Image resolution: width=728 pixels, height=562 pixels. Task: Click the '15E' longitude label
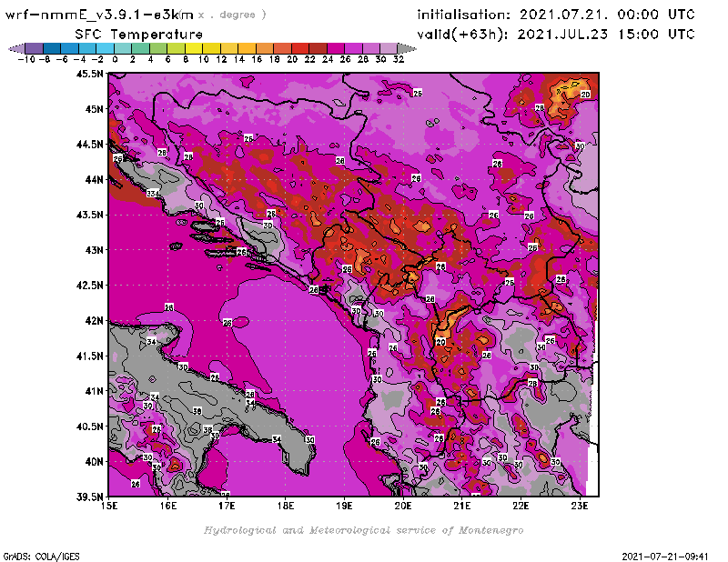(x=109, y=506)
